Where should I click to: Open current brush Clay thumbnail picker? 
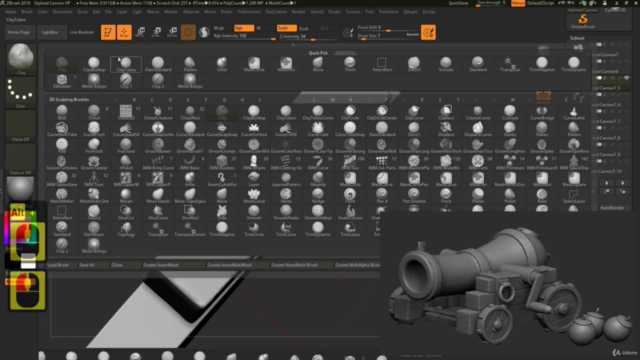[21, 58]
